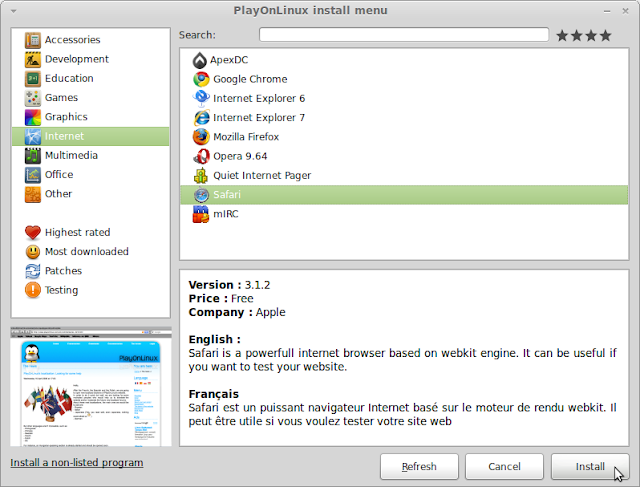Click the Internet category icon

33,136
